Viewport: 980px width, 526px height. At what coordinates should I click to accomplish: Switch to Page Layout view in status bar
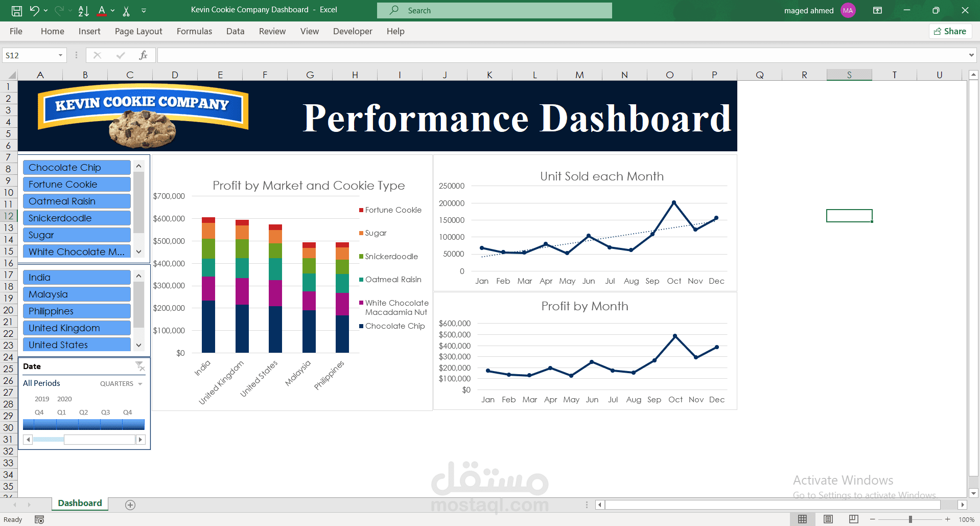click(x=827, y=519)
